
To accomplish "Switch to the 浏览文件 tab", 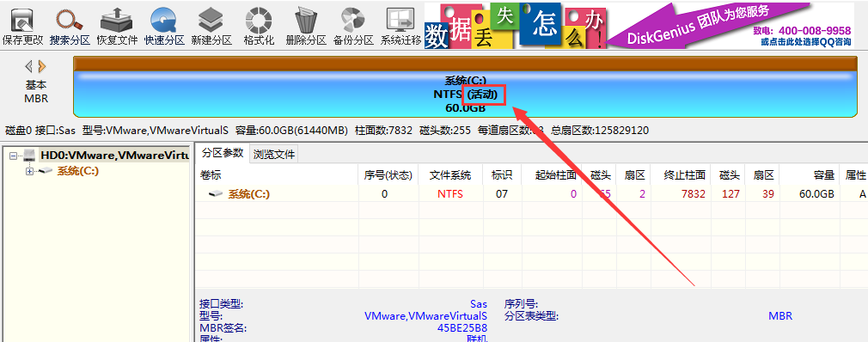I will click(x=274, y=155).
